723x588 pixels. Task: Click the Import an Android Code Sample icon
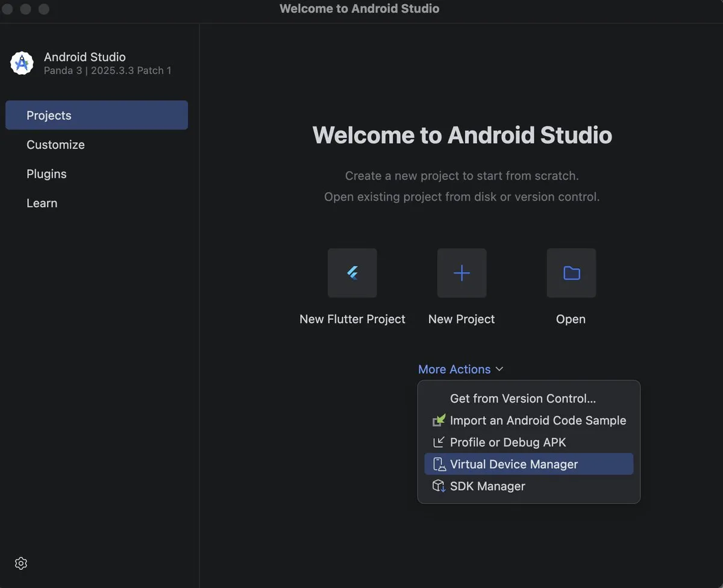(x=439, y=421)
